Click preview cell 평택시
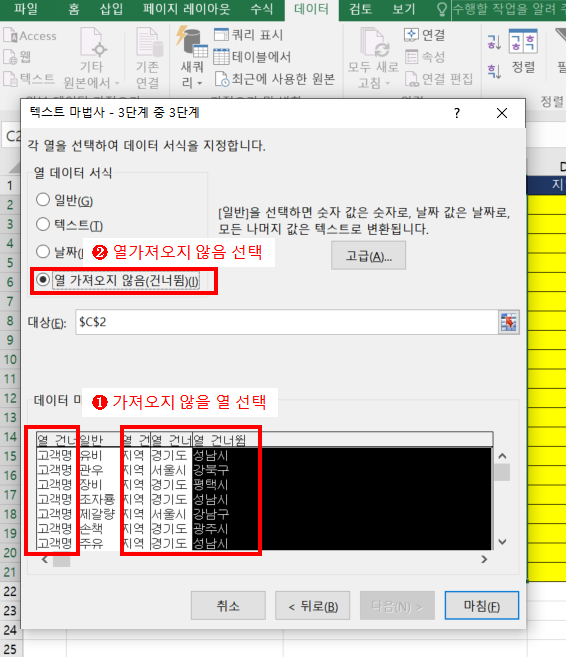 210,485
